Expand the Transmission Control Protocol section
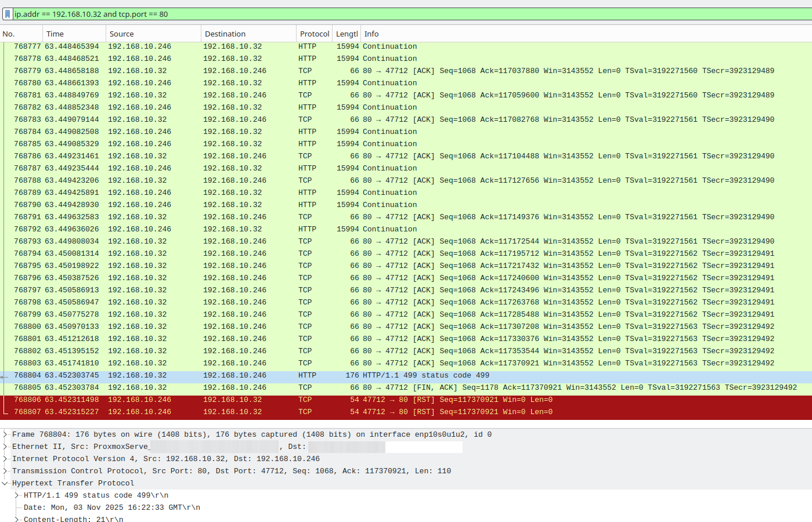The image size is (812, 522). pyautogui.click(x=5, y=471)
